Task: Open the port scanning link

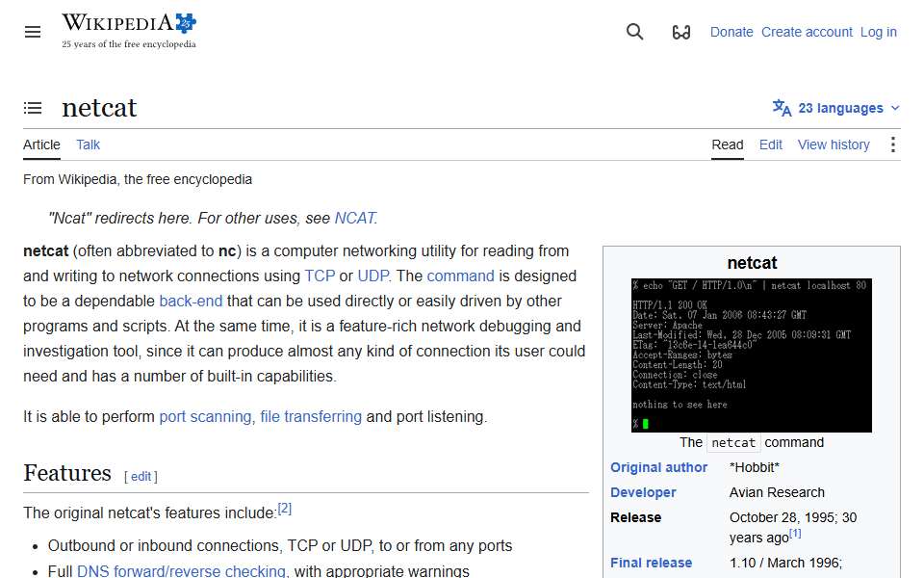Action: tap(205, 417)
